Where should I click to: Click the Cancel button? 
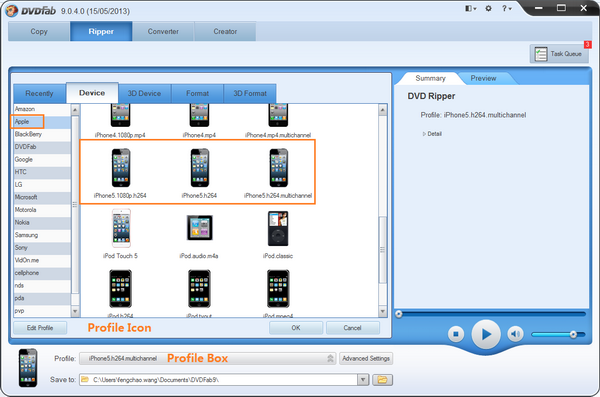click(352, 328)
